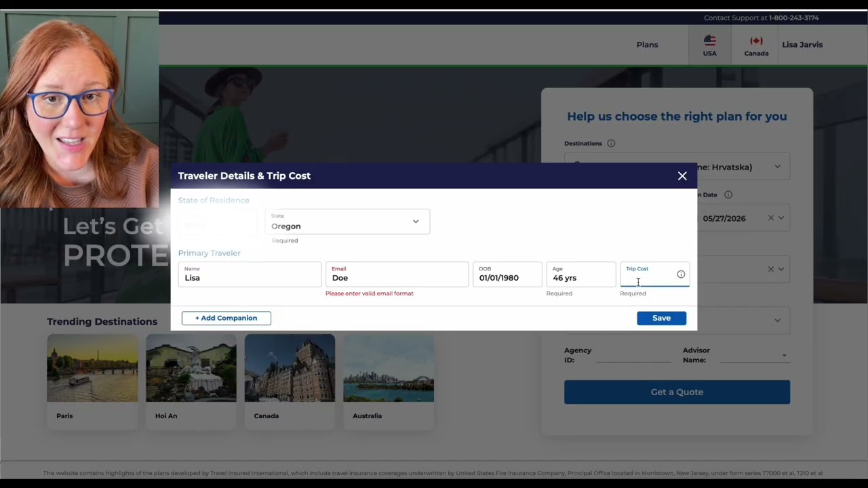868x488 pixels.
Task: Open the 05/27/2026 date picker chevron
Action: tap(781, 218)
